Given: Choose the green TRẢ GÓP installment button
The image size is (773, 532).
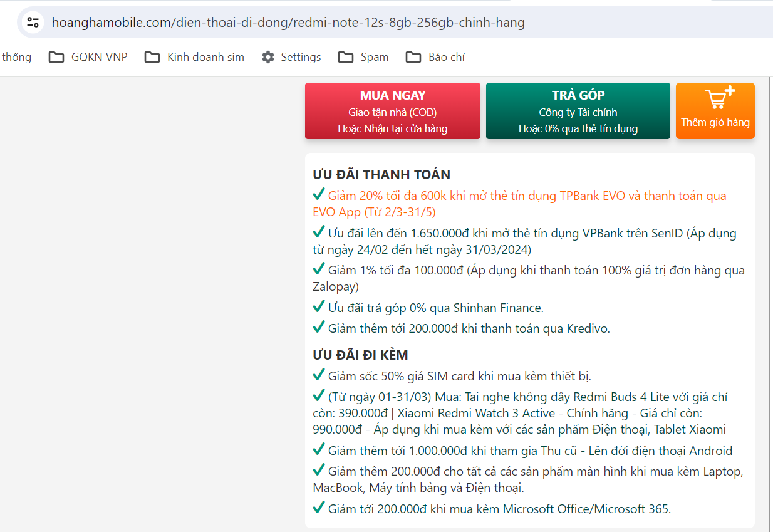Looking at the screenshot, I should (x=578, y=111).
